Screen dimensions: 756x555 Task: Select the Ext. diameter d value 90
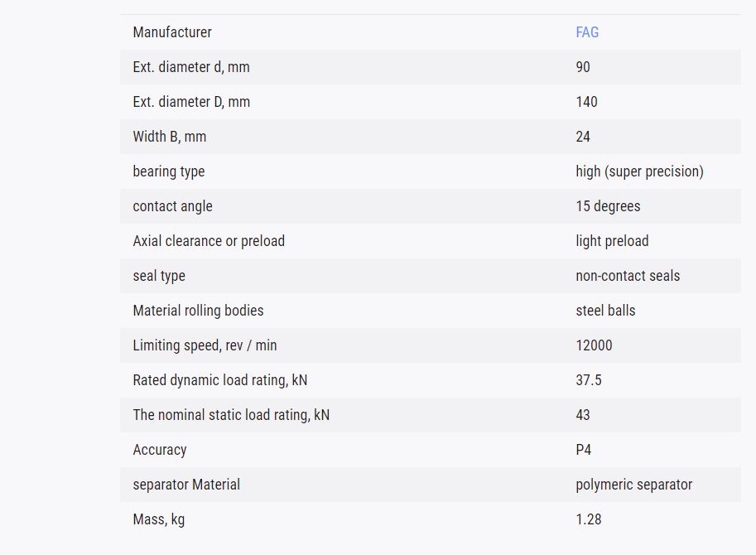click(582, 67)
